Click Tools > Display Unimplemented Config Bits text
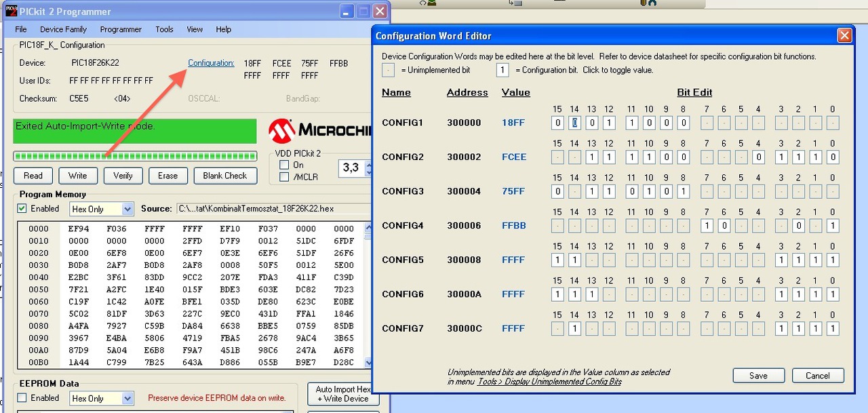868x413 pixels. click(549, 381)
